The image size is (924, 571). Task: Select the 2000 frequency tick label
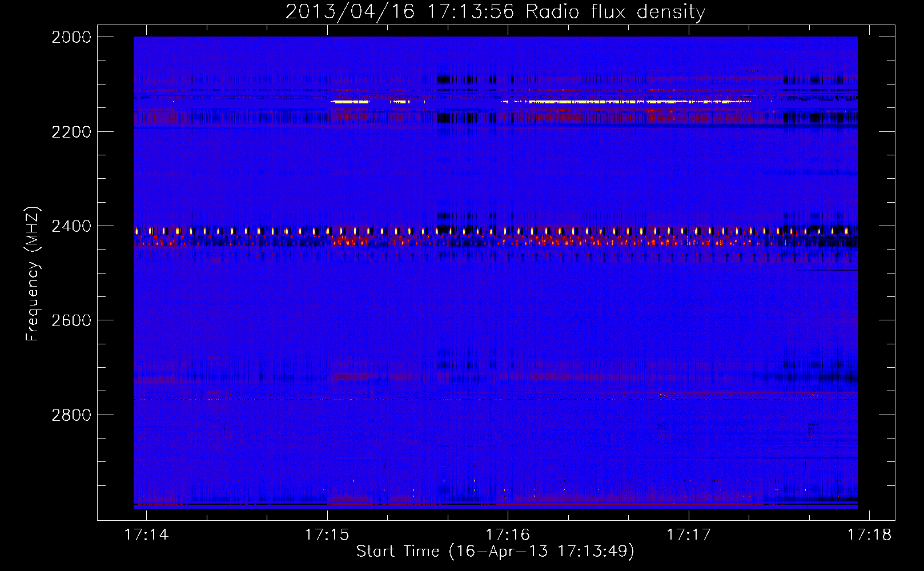(x=71, y=37)
